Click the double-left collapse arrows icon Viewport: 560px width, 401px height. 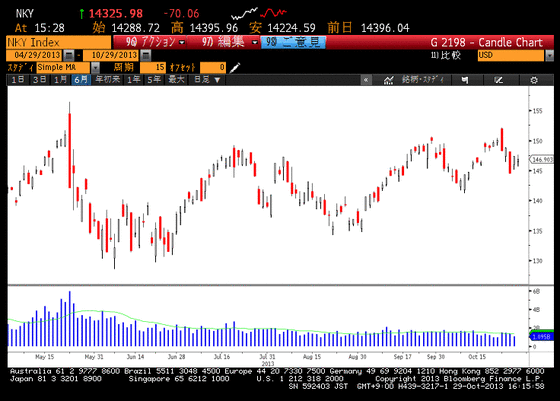pos(366,80)
